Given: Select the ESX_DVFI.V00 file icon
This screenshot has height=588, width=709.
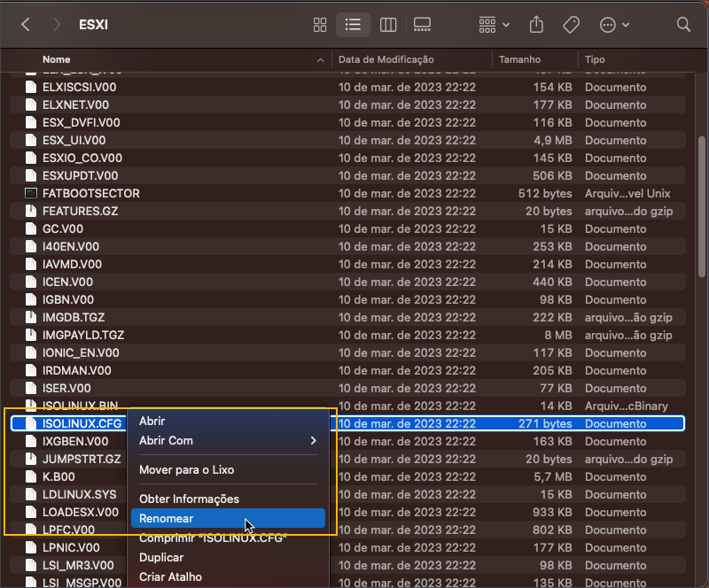Looking at the screenshot, I should (x=31, y=122).
